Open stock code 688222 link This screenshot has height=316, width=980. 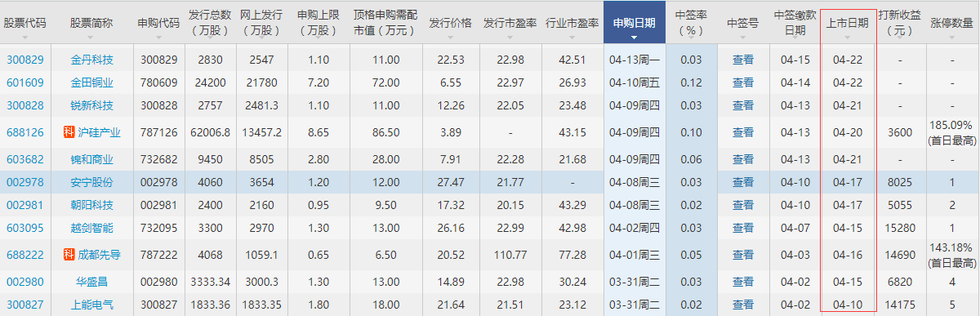tap(24, 255)
